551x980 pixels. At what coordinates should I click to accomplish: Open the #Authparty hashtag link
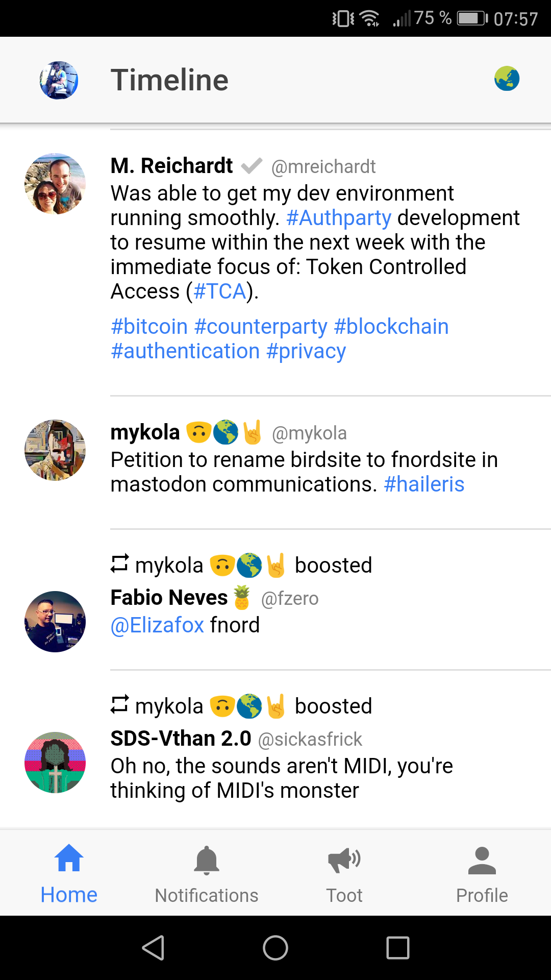point(339,218)
